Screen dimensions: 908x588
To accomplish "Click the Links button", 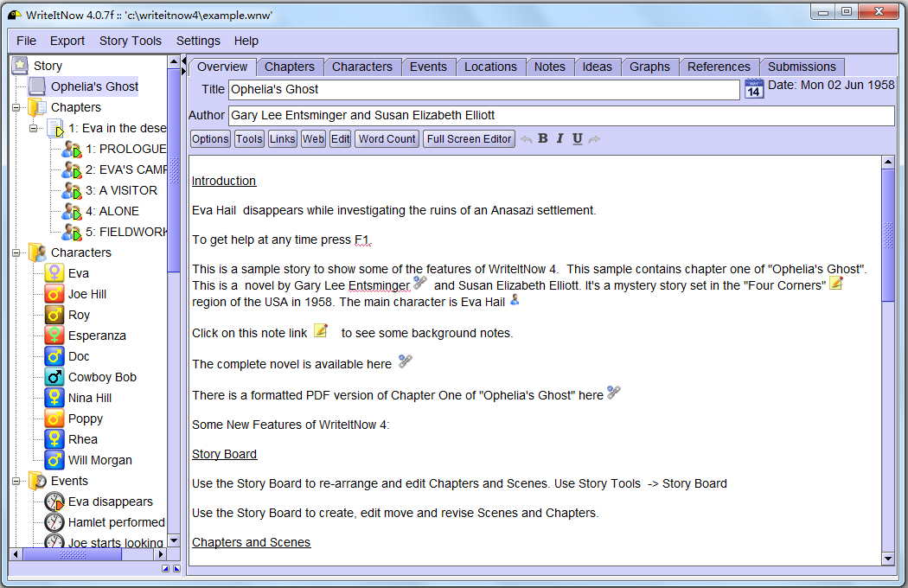I will 282,139.
